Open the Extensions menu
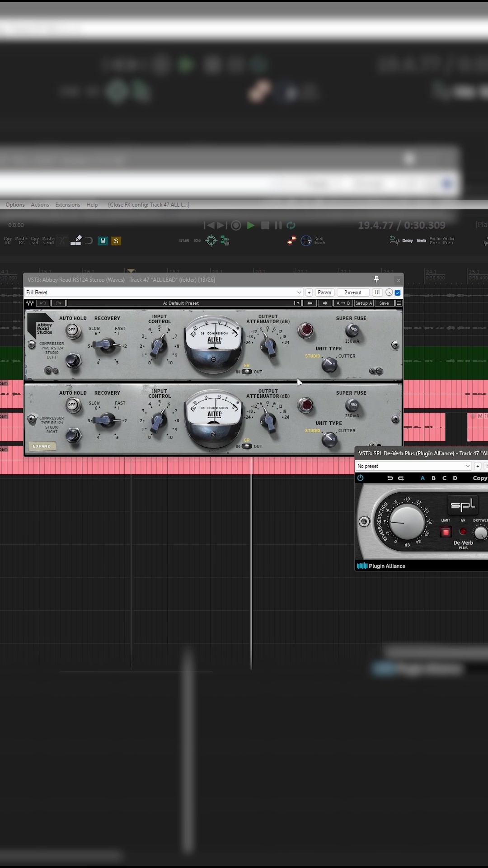The image size is (488, 868). 68,205
